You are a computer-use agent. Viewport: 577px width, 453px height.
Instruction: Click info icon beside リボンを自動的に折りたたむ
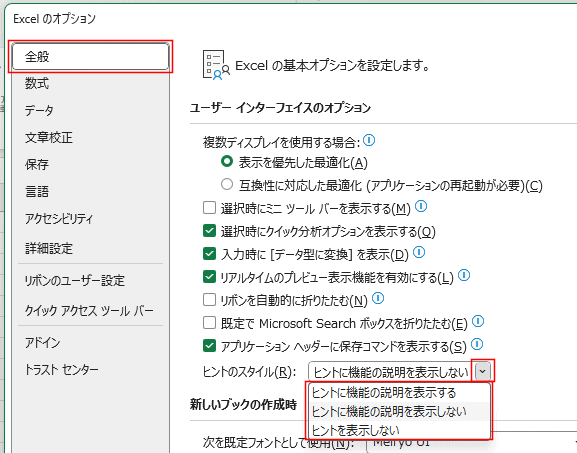pos(378,298)
